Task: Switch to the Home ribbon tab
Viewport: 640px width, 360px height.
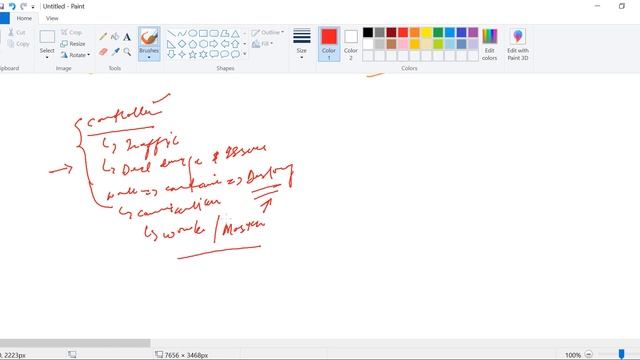Action: [24, 18]
